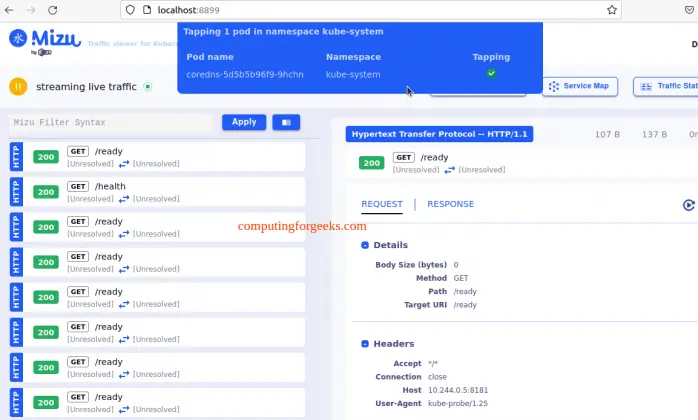Viewport: 698px width, 420px height.
Task: Click the Mizu logo icon
Action: [18, 39]
